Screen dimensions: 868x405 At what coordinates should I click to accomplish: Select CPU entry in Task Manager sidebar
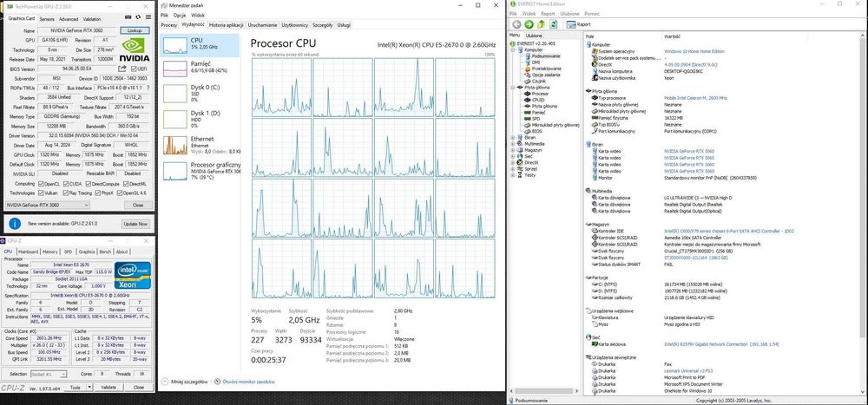(x=200, y=45)
